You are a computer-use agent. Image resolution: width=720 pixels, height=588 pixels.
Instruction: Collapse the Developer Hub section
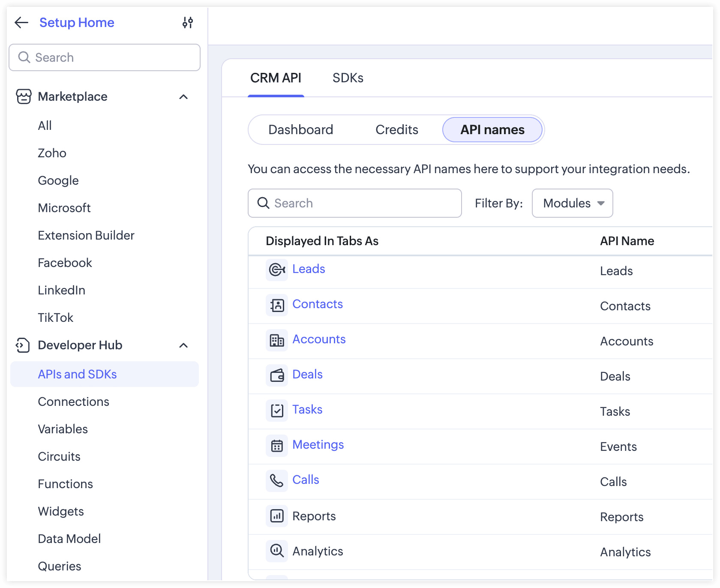(x=183, y=345)
